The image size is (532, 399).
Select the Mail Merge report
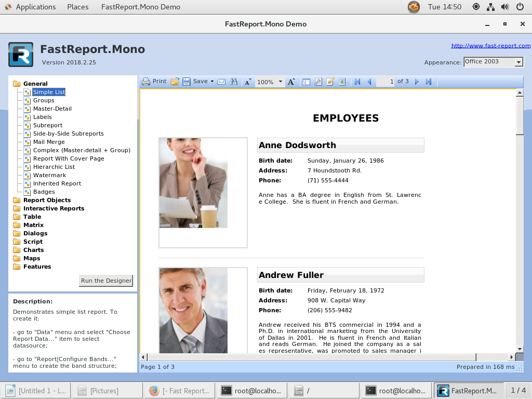49,142
